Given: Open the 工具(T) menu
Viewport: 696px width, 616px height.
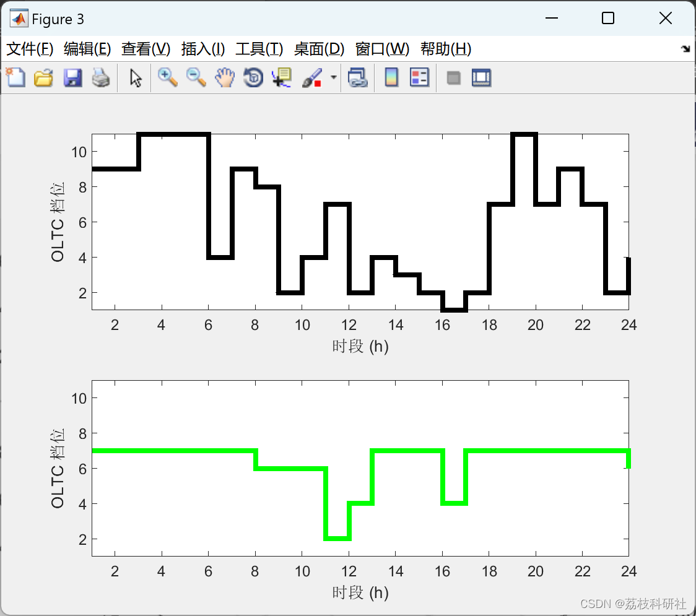Looking at the screenshot, I should (x=259, y=49).
